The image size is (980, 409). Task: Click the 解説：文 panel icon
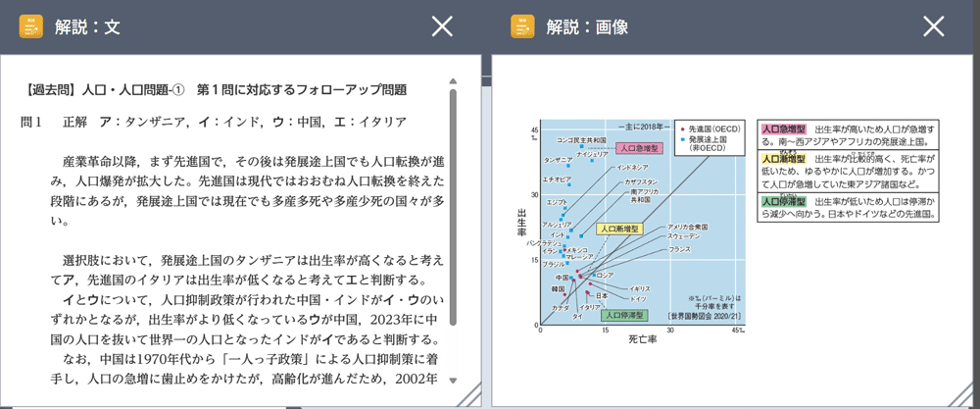tap(30, 26)
